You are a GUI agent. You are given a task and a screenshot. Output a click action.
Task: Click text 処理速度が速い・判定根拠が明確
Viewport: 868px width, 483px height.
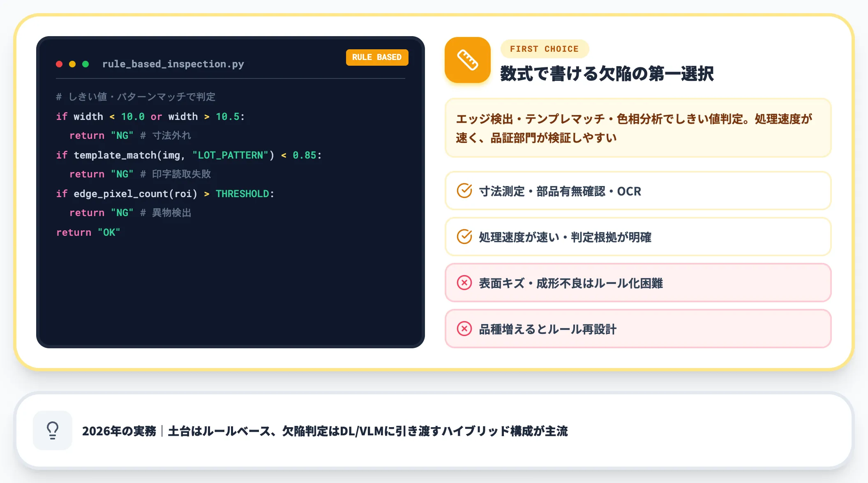point(565,237)
